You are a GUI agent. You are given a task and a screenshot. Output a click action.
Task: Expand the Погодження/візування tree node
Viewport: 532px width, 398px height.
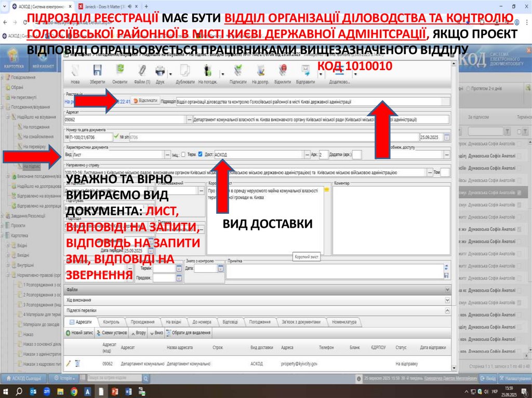3,107
